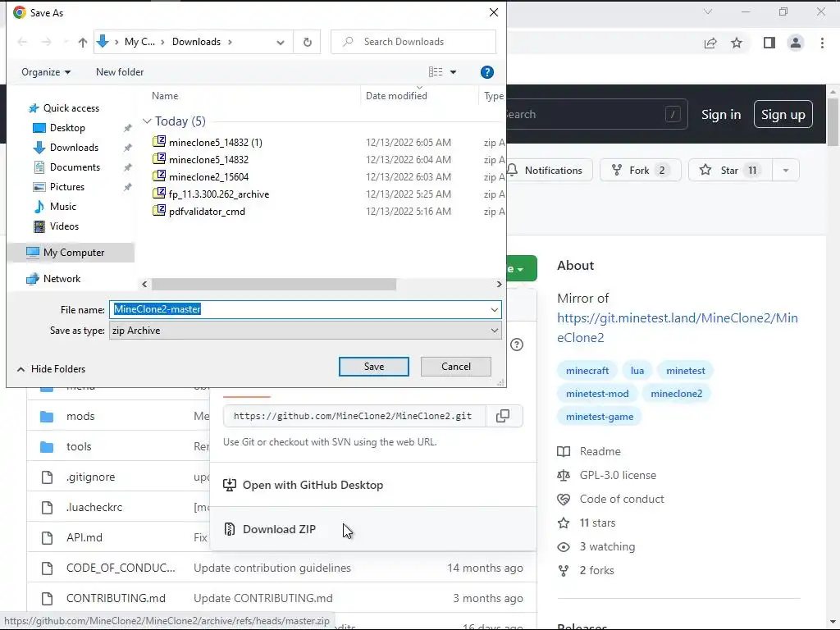Click Cancel button
Image resolution: width=840 pixels, height=630 pixels.
(x=456, y=367)
